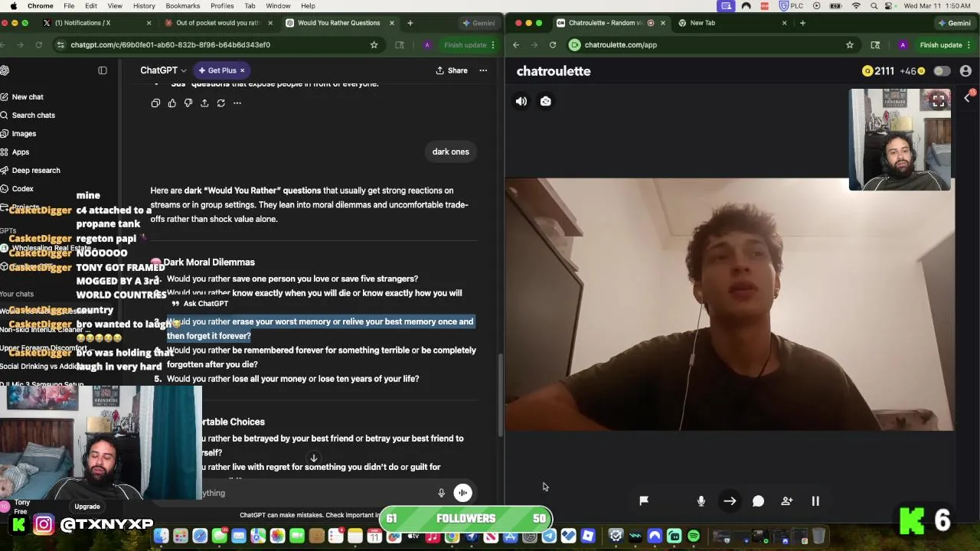
Task: Click Share button in ChatGPT
Action: [452, 70]
